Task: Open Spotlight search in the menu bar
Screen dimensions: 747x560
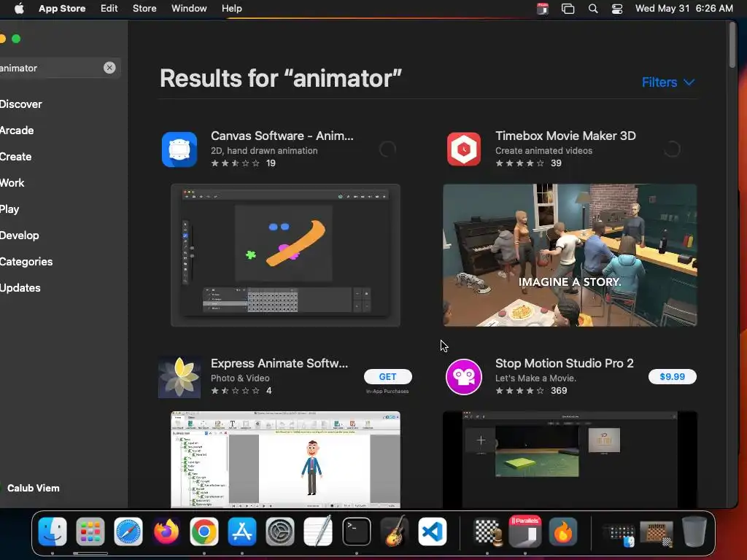Action: coord(593,9)
